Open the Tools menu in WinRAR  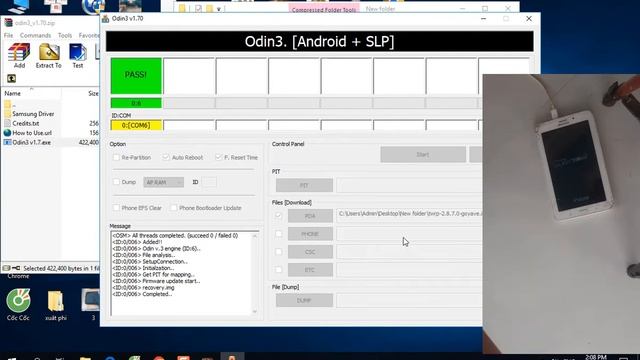click(64, 36)
